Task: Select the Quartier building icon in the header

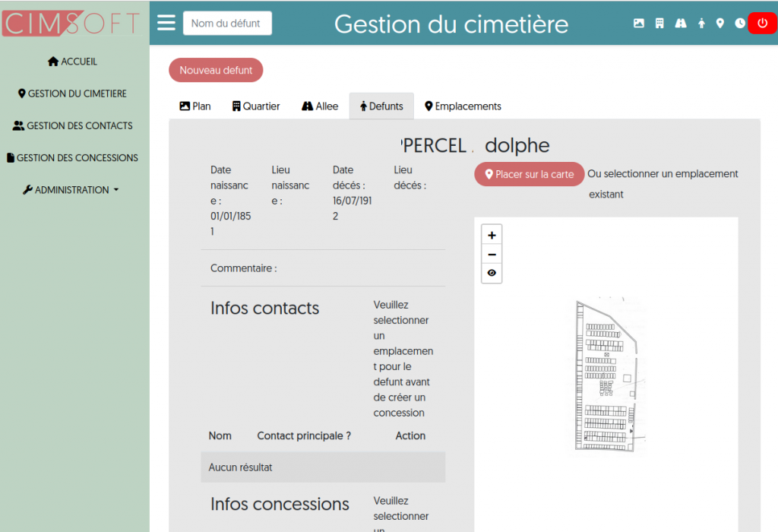Action: [x=659, y=23]
